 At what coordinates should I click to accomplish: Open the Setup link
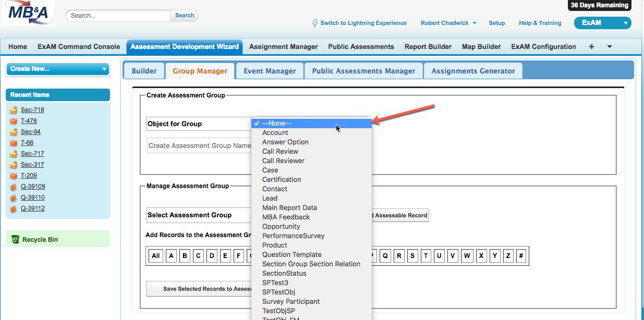(496, 23)
